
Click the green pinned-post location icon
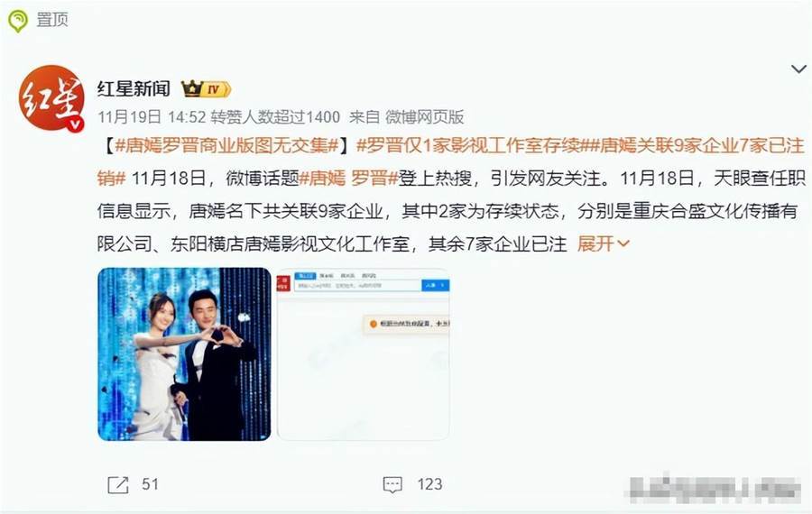(18, 21)
